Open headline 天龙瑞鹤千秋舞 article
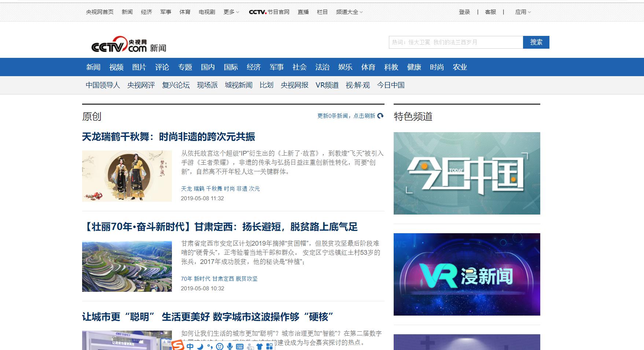This screenshot has width=644, height=350. (x=169, y=137)
